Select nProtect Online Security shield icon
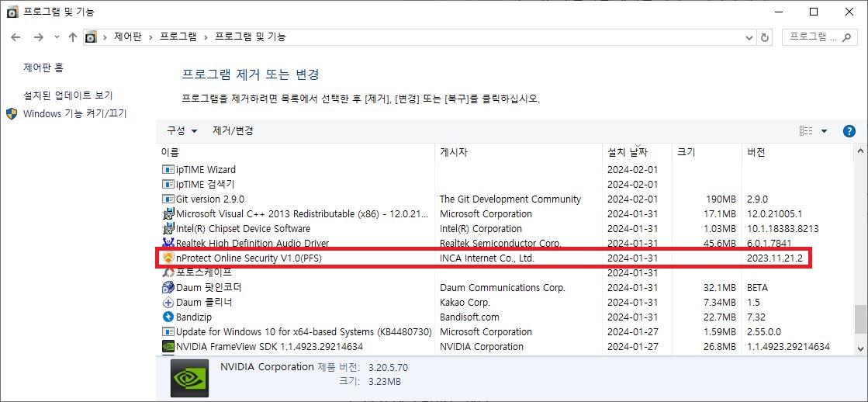This screenshot has height=402, width=868. (168, 258)
